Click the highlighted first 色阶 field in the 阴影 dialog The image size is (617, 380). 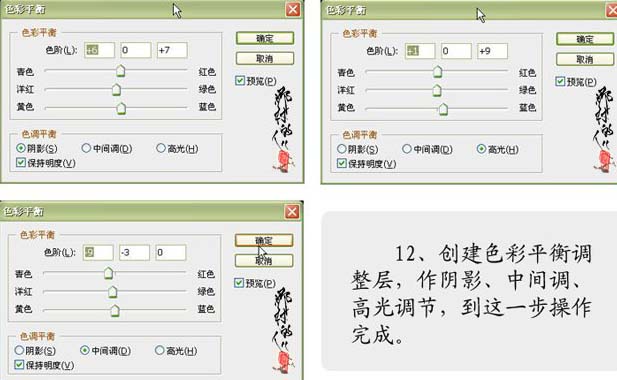click(x=99, y=50)
